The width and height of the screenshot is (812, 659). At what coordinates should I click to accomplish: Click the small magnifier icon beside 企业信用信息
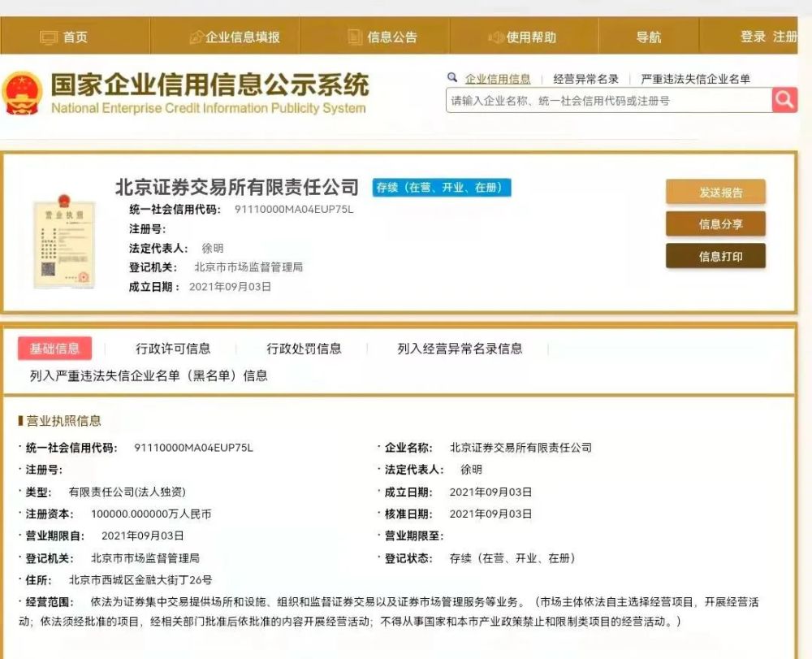tap(452, 78)
